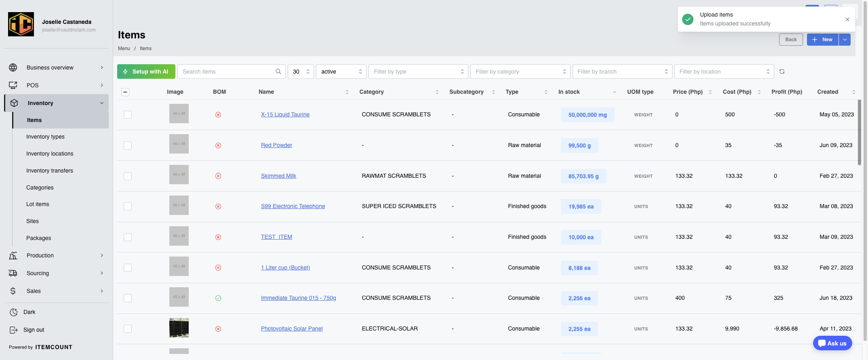Click the Sourcing truck icon
This screenshot has width=868, height=360.
(13, 273)
